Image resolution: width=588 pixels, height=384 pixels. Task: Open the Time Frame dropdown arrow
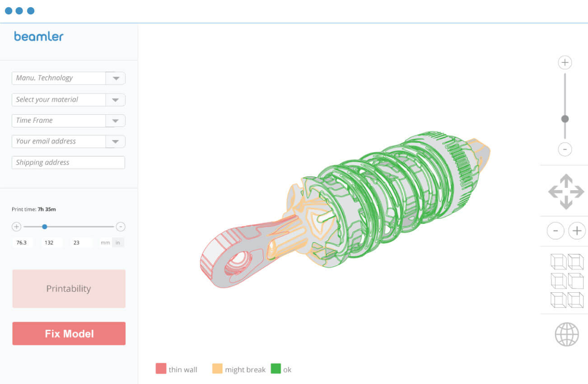pyautogui.click(x=116, y=121)
